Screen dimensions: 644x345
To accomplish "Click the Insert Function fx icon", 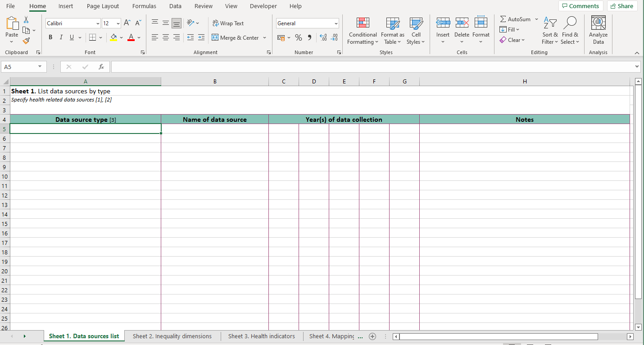I will [x=101, y=67].
